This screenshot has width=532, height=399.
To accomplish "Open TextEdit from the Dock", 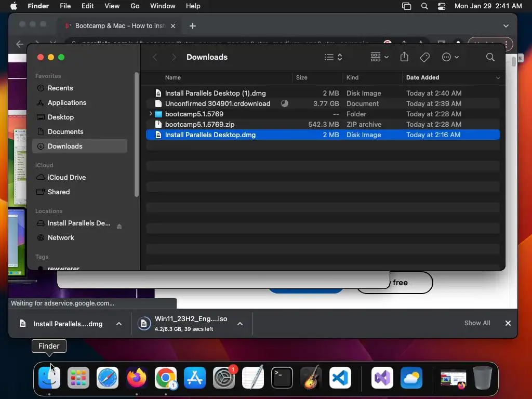I will point(253,378).
